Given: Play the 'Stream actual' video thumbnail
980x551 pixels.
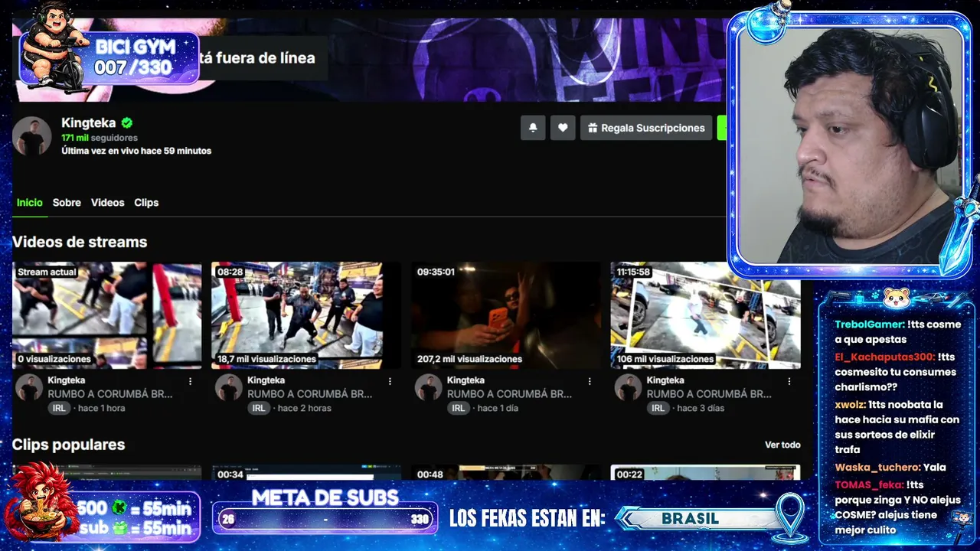Looking at the screenshot, I should 107,315.
